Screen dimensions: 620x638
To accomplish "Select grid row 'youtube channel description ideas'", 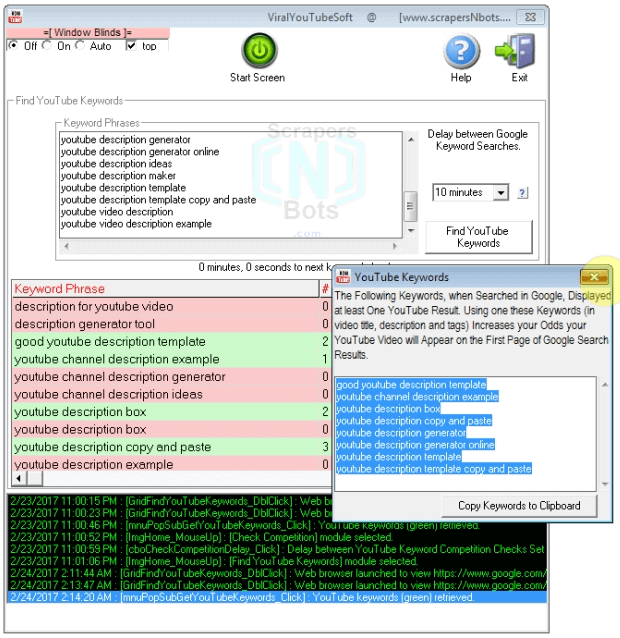I will [x=171, y=394].
